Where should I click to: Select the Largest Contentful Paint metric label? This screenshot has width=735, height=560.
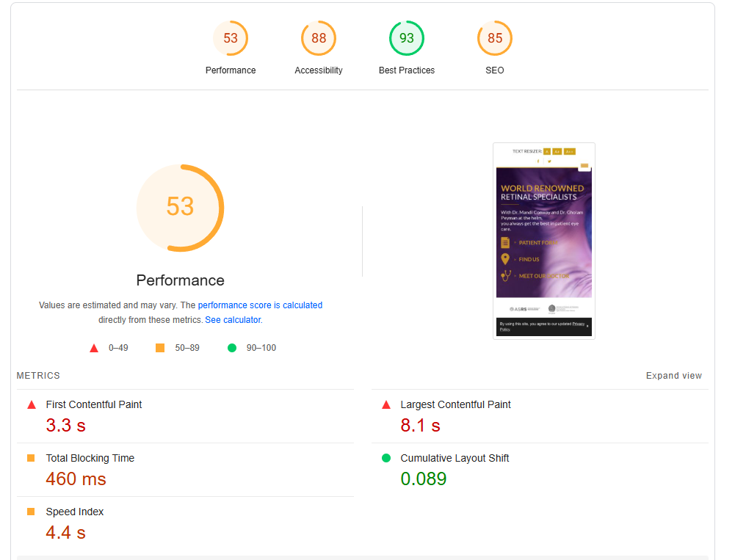point(455,404)
